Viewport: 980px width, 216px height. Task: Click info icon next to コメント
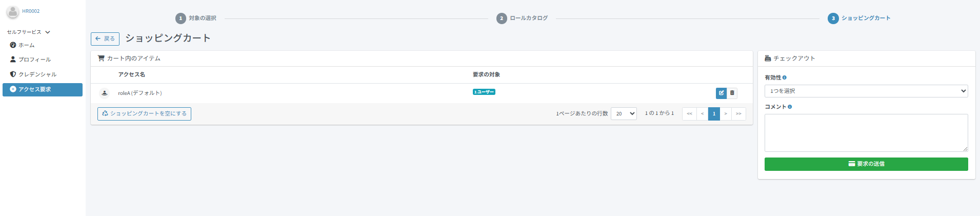(x=790, y=107)
